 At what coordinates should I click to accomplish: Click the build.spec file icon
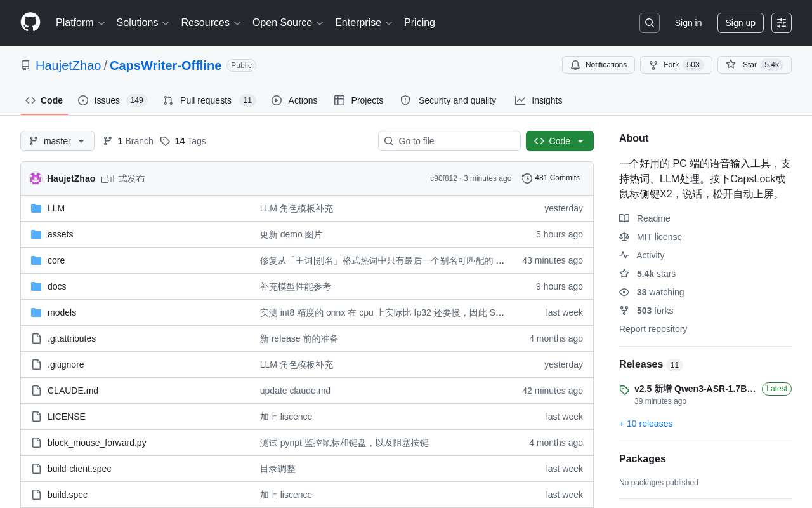[36, 495]
